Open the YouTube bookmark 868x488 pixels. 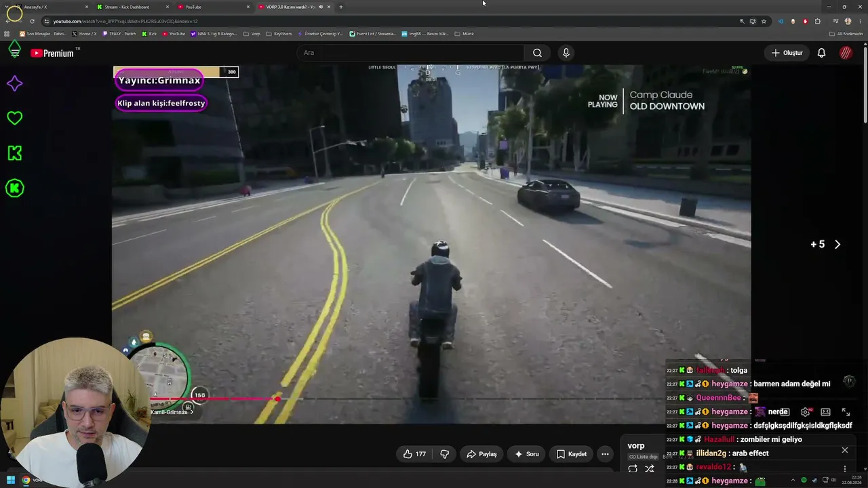tap(174, 34)
